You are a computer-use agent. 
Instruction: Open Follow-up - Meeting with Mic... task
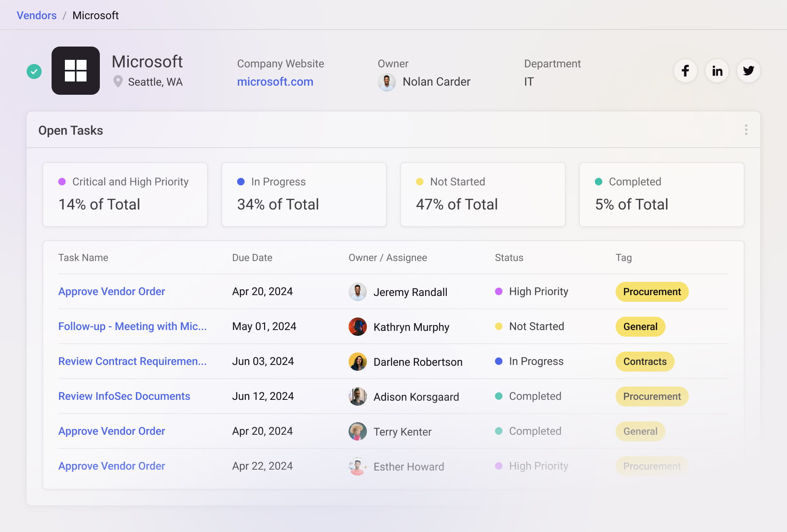(x=132, y=326)
